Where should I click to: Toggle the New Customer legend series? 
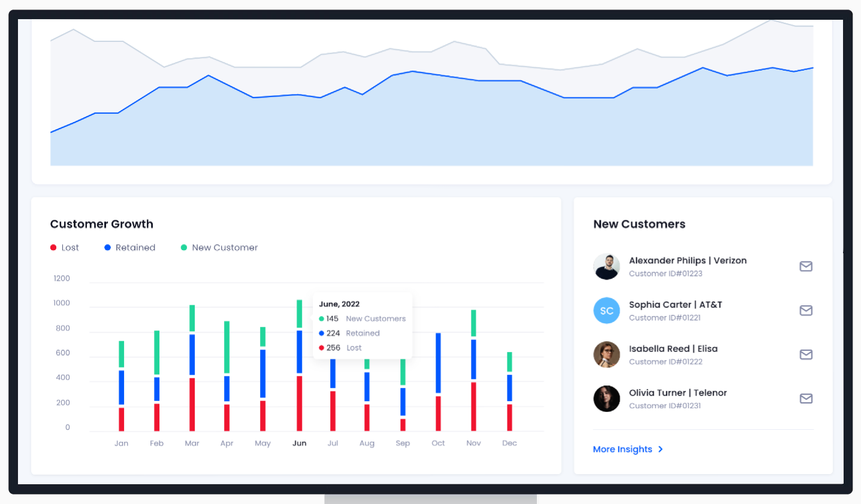(219, 247)
